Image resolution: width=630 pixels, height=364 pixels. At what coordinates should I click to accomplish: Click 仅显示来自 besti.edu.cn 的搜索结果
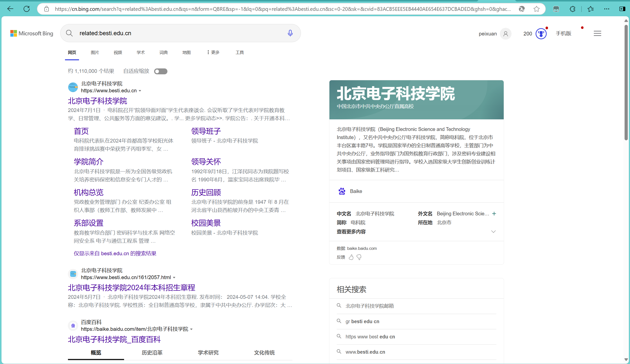115,253
